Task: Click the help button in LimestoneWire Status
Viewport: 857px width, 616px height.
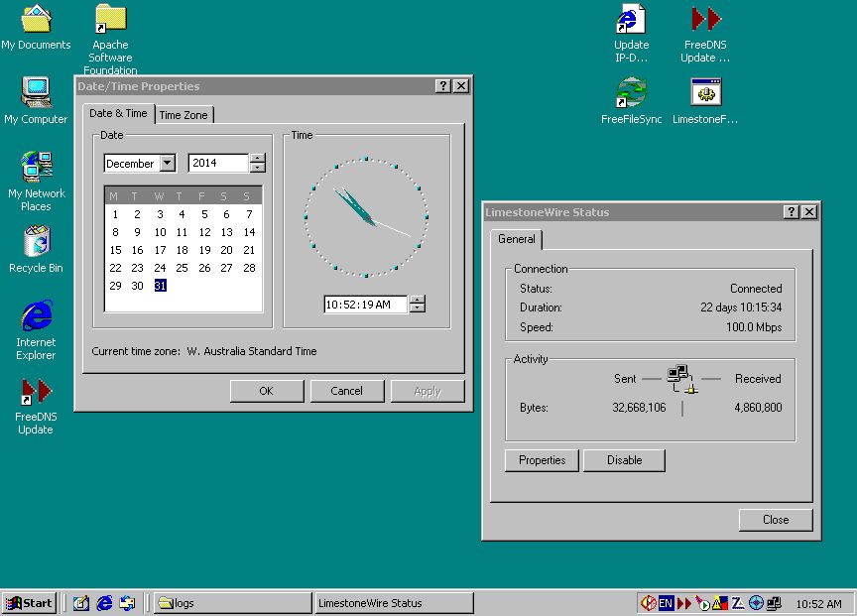Action: click(x=792, y=212)
